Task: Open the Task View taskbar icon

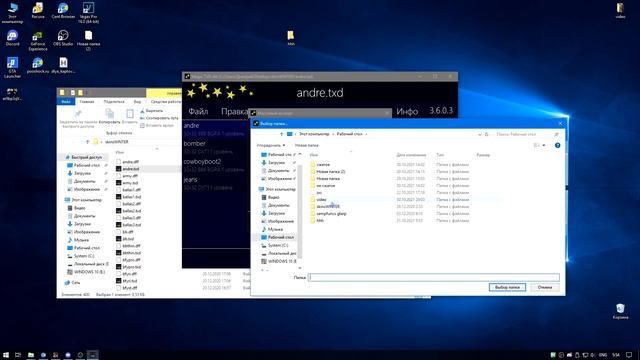Action: coord(18,355)
